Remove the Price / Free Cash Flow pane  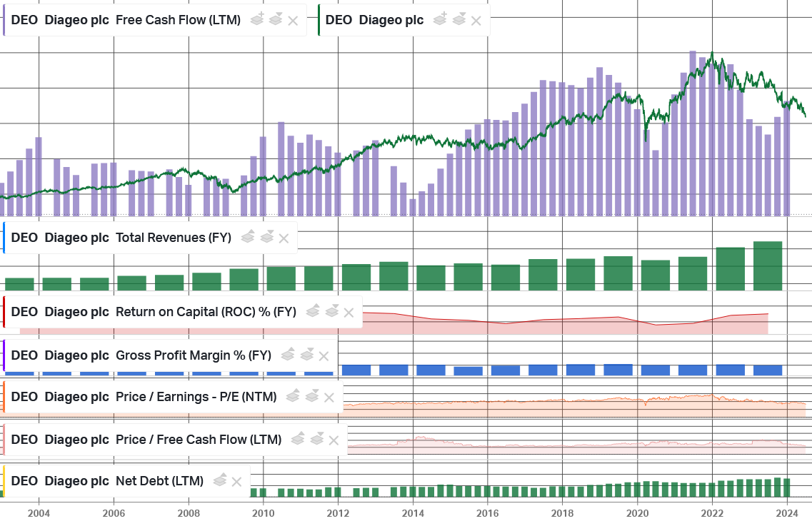(x=334, y=440)
